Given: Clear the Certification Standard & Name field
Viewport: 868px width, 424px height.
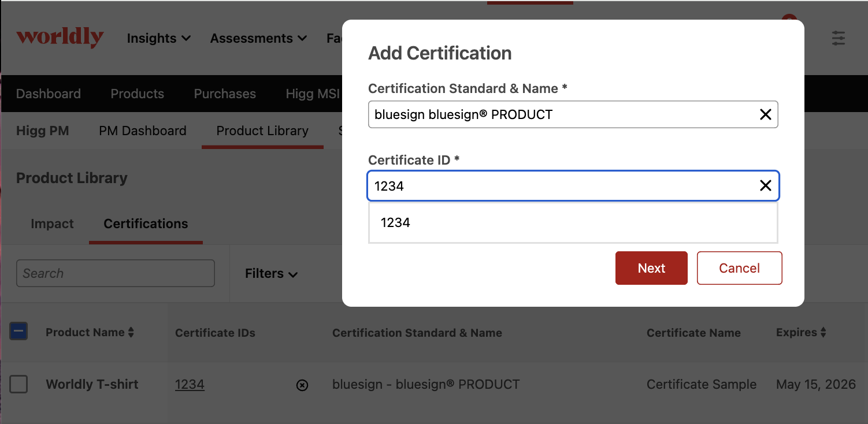Looking at the screenshot, I should point(765,114).
